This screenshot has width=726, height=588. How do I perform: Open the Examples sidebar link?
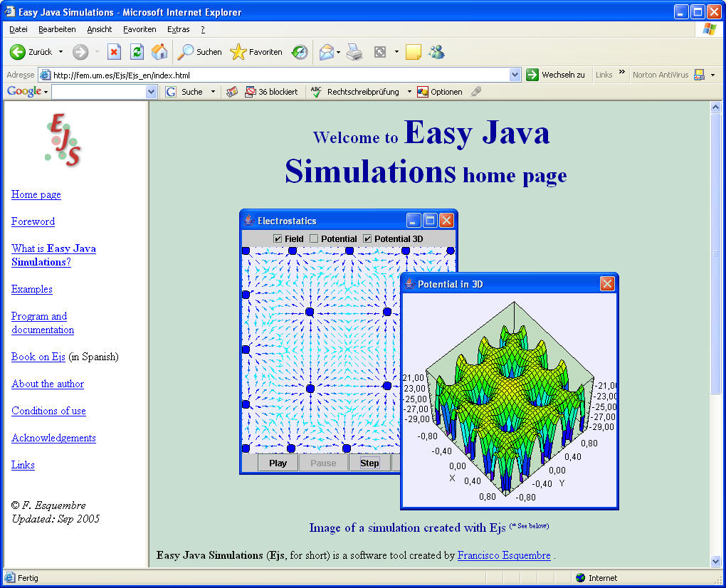click(32, 289)
